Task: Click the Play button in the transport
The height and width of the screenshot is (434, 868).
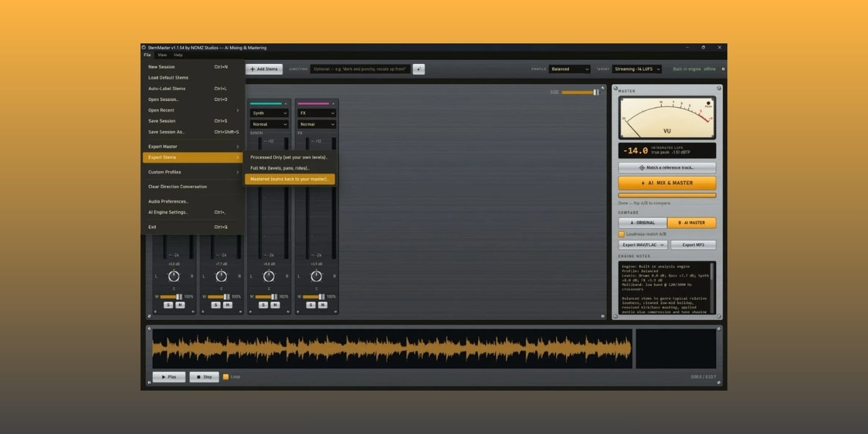Action: coord(169,376)
